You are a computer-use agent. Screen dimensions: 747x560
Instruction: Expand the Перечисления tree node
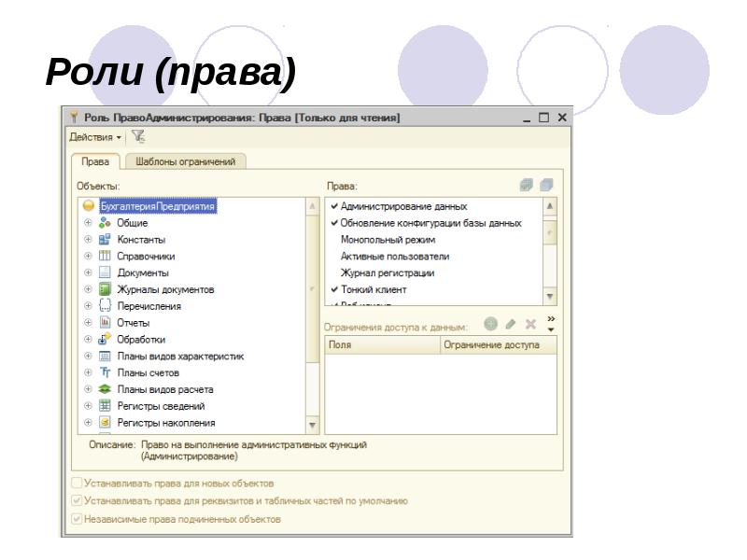click(88, 306)
